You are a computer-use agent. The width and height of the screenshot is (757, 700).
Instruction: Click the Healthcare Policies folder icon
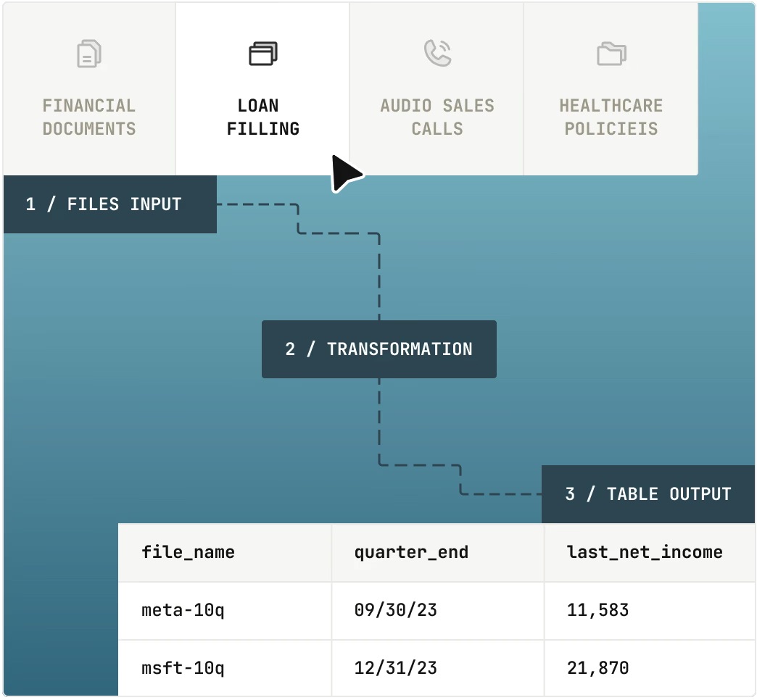point(611,54)
